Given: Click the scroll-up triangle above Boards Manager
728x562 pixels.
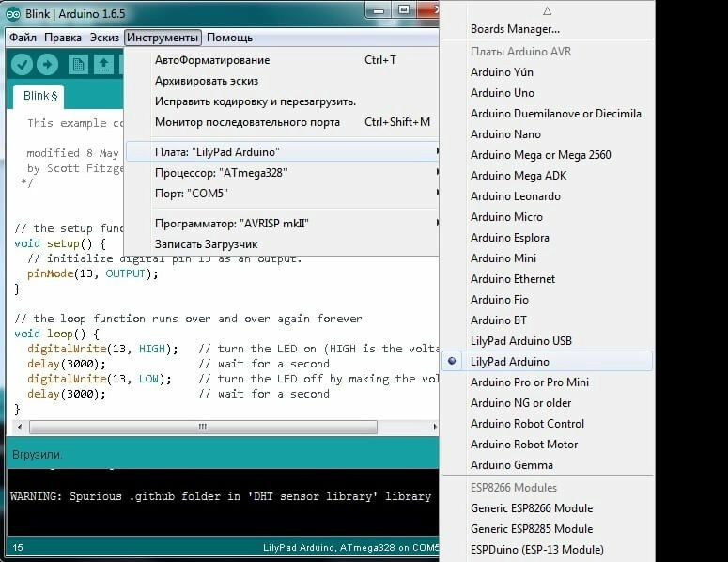Looking at the screenshot, I should tap(547, 10).
